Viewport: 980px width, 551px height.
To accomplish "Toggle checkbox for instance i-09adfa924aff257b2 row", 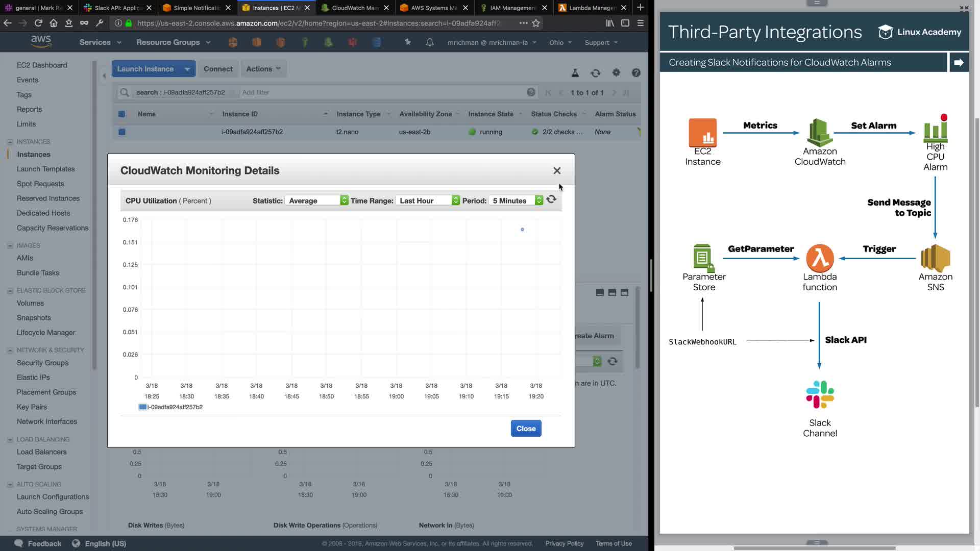I will (122, 132).
